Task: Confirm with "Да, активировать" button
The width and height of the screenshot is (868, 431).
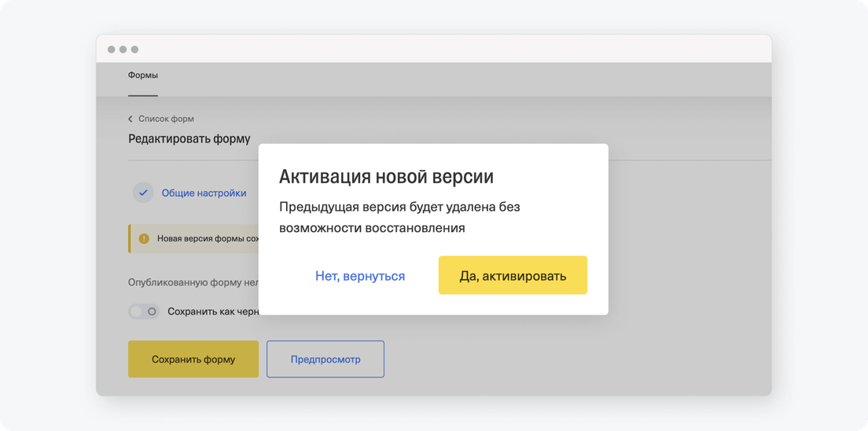Action: coord(513,275)
